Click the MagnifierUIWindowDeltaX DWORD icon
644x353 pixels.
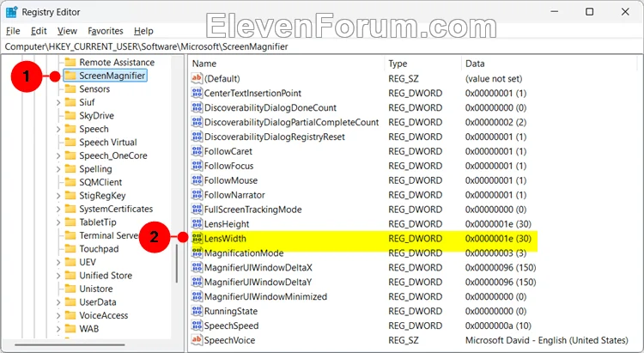[197, 267]
